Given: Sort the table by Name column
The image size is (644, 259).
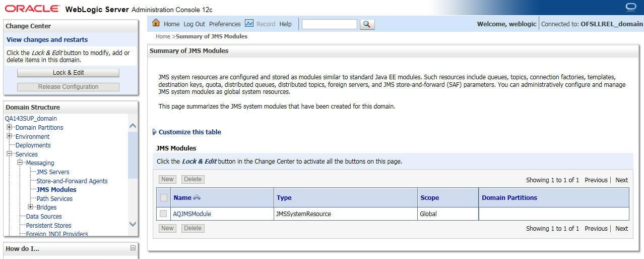Looking at the screenshot, I should point(182,197).
